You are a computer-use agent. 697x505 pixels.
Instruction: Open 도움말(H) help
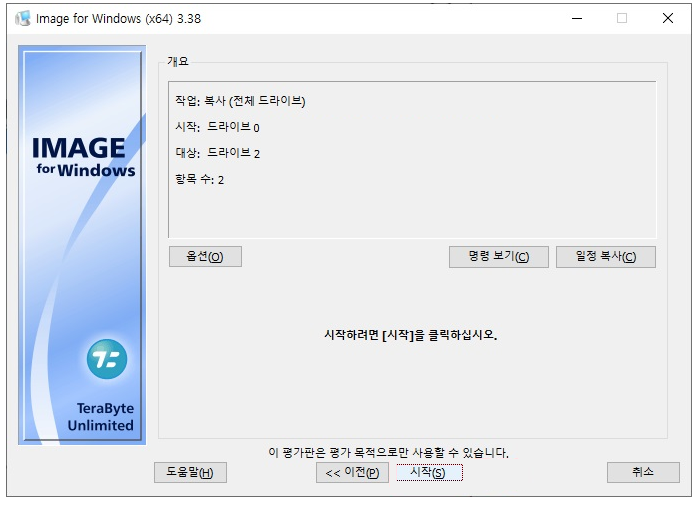[190, 472]
